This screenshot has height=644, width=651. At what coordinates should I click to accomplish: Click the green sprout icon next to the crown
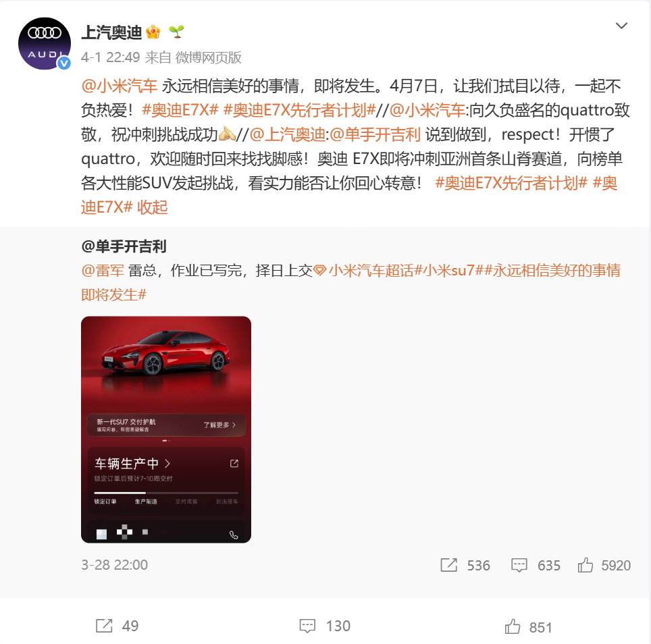[176, 32]
